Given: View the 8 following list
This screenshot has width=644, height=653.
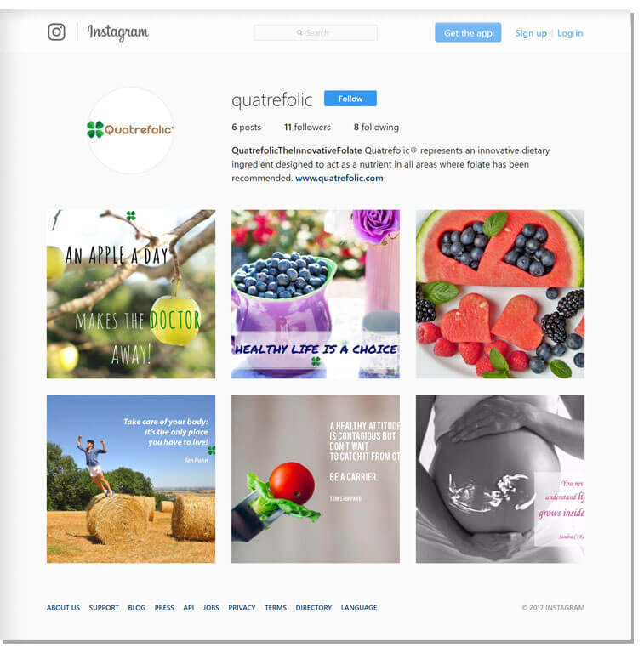Looking at the screenshot, I should [376, 127].
